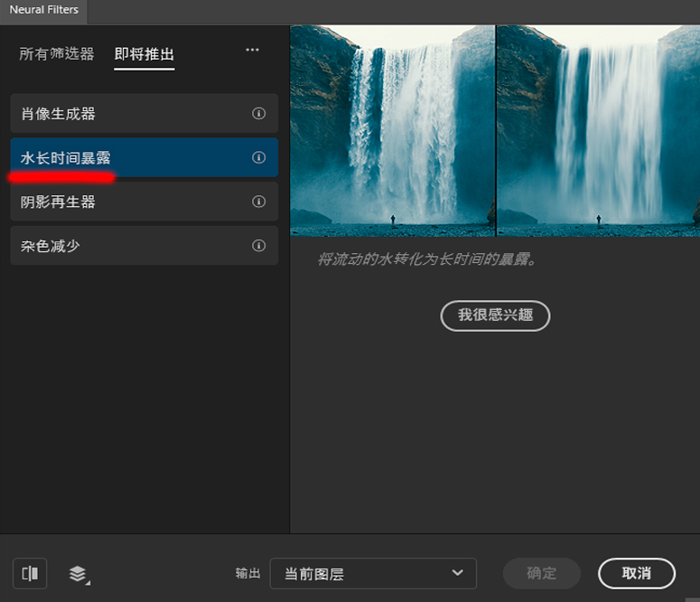Image resolution: width=700 pixels, height=602 pixels.
Task: Select the 即将推出 tab
Action: pos(145,54)
